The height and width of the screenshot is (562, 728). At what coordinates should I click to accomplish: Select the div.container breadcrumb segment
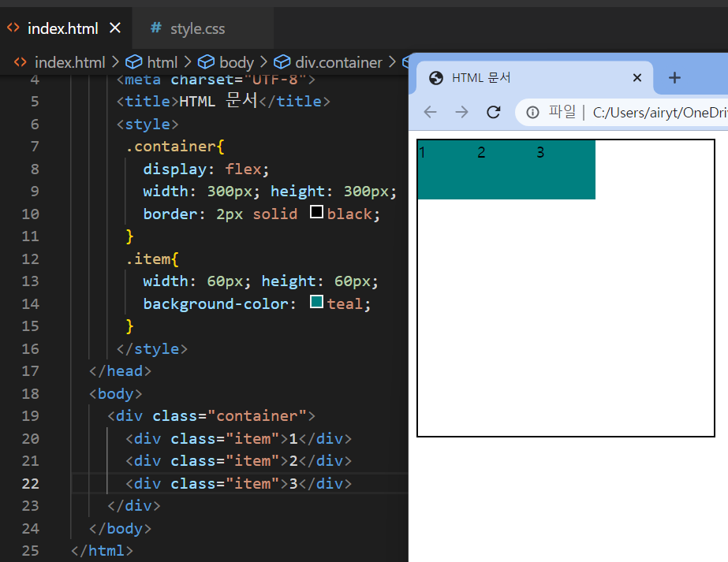pyautogui.click(x=339, y=62)
